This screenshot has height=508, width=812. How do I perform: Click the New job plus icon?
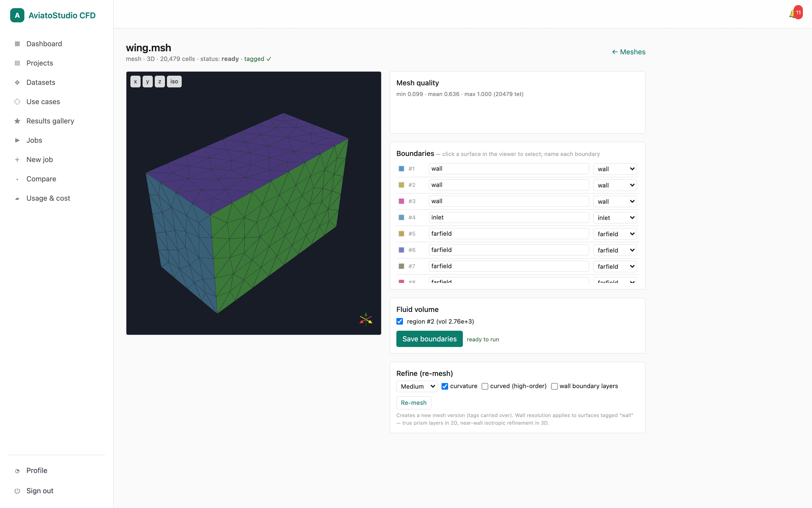pyautogui.click(x=17, y=160)
